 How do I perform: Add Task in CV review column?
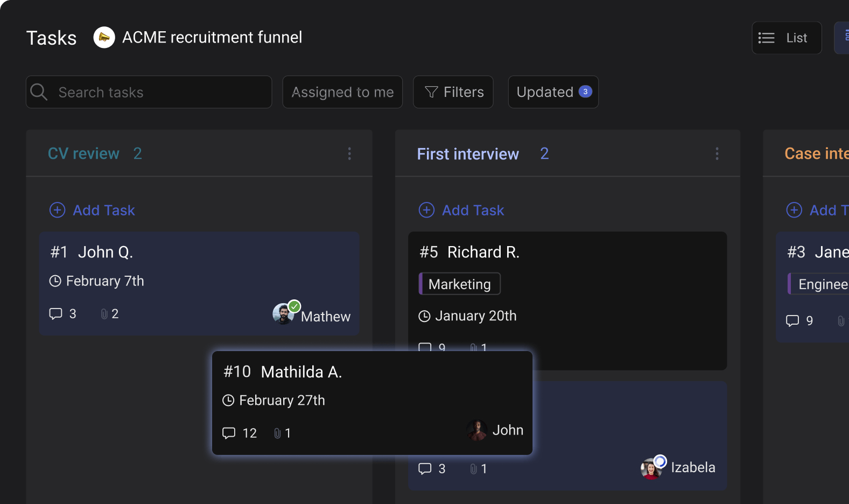[x=93, y=210]
